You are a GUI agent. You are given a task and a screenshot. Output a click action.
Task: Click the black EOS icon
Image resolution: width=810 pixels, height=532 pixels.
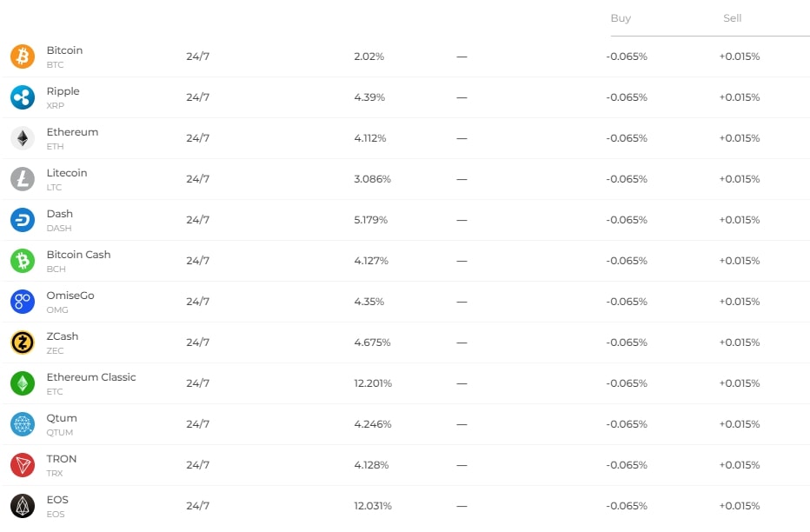[23, 506]
